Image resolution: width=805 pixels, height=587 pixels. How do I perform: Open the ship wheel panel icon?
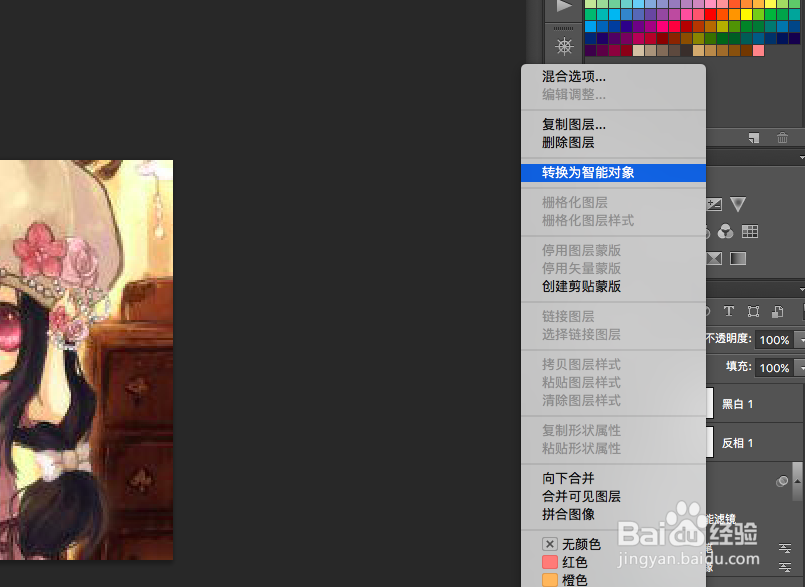564,46
